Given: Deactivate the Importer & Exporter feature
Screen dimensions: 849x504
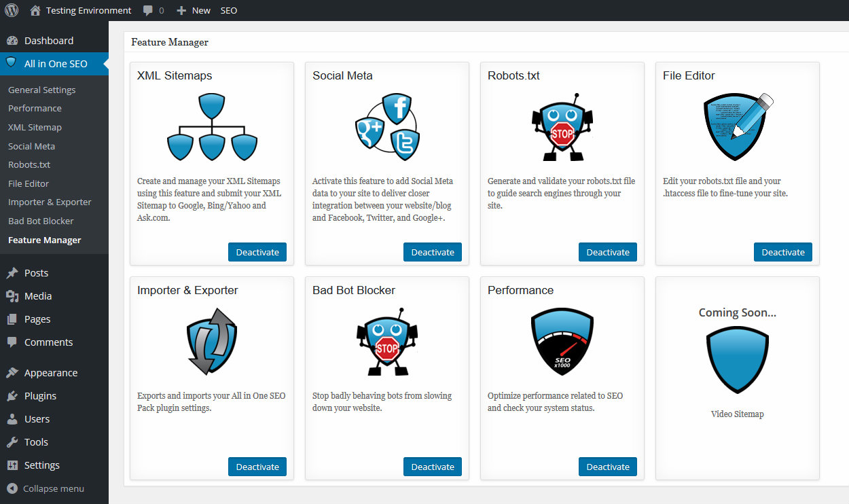Looking at the screenshot, I should point(257,467).
